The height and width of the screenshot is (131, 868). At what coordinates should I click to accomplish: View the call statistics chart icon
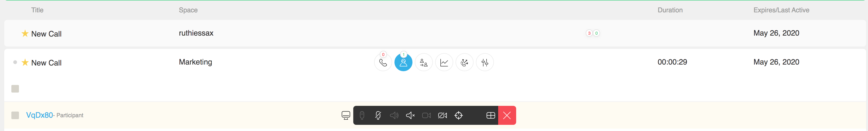pyautogui.click(x=444, y=62)
